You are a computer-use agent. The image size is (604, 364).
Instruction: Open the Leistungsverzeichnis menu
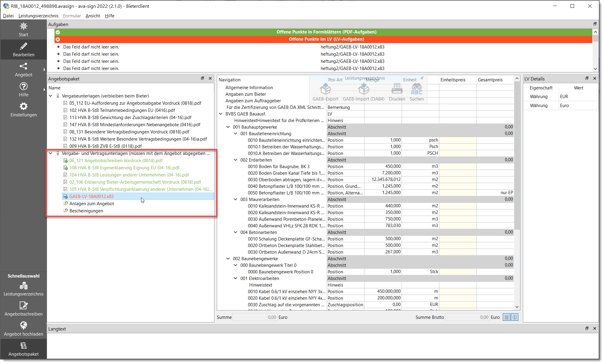[38, 16]
